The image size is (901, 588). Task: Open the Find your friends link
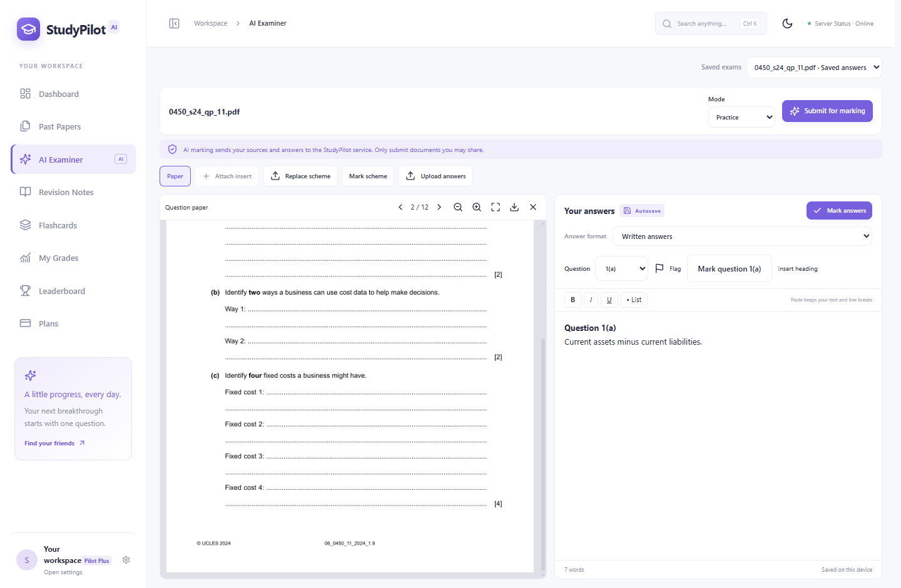54,444
